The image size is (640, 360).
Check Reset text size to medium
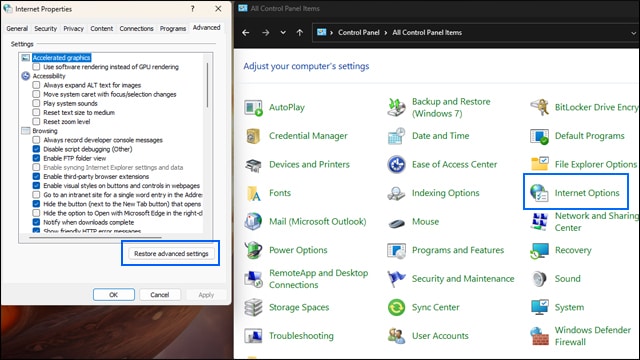click(36, 113)
